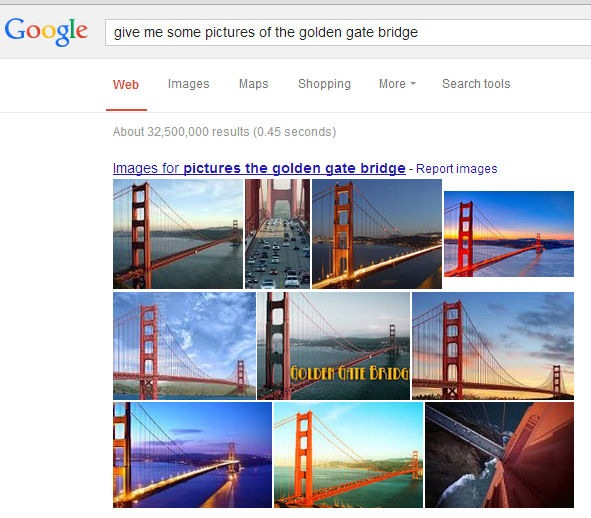Open Search tools options
Viewport: 591px width, 518px height.
click(x=476, y=84)
